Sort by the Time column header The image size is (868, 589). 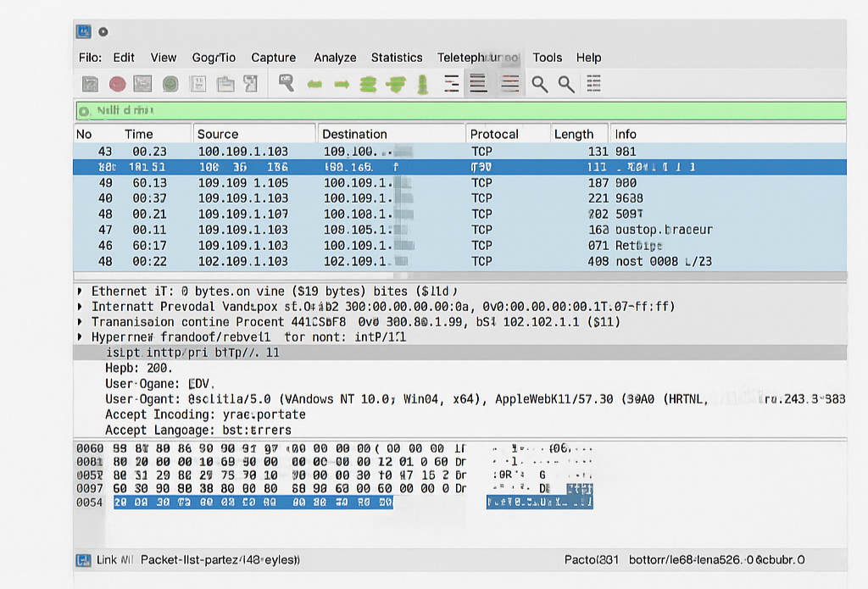coord(138,134)
